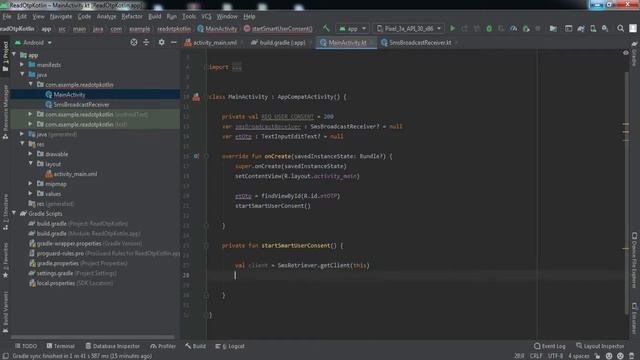Open the Terminal tool window
The image size is (640, 360).
tap(60, 346)
